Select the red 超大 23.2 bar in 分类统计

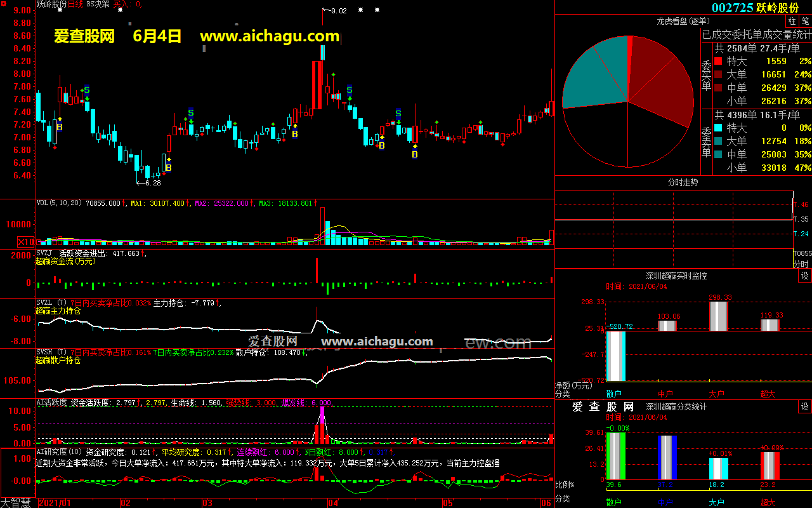click(x=770, y=465)
